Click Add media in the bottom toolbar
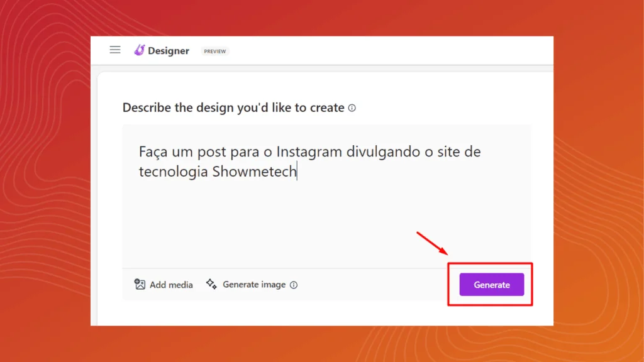The image size is (644, 362). coord(164,284)
